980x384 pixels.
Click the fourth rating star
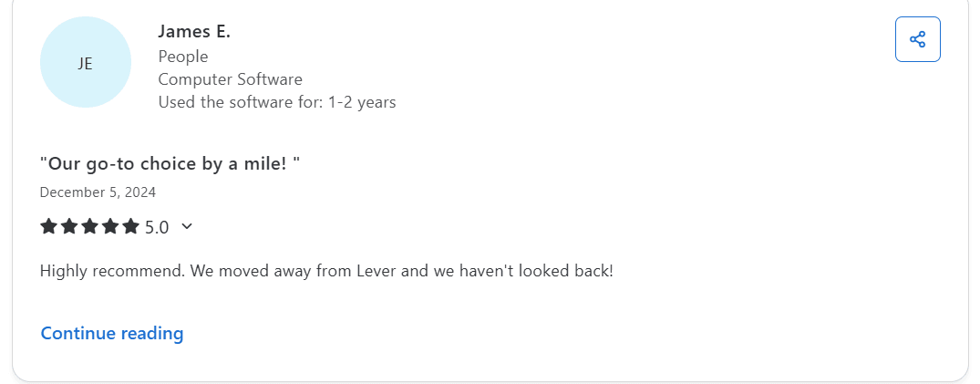[110, 226]
